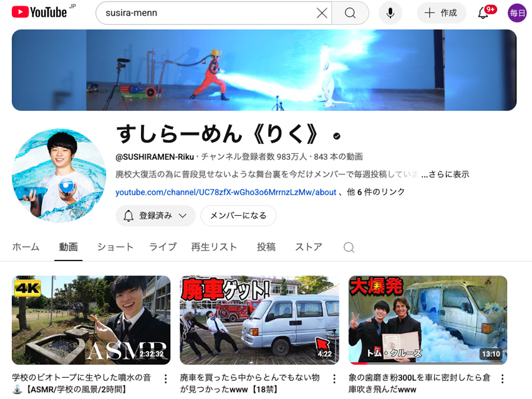Image resolution: width=532 pixels, height=399 pixels.
Task: Open your account menu via the 毎日 avatar
Action: coord(516,12)
